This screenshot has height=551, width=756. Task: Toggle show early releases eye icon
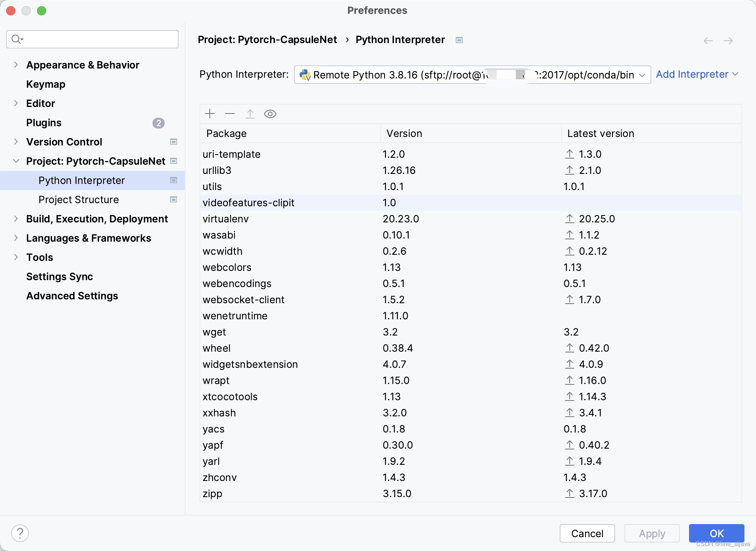[270, 114]
